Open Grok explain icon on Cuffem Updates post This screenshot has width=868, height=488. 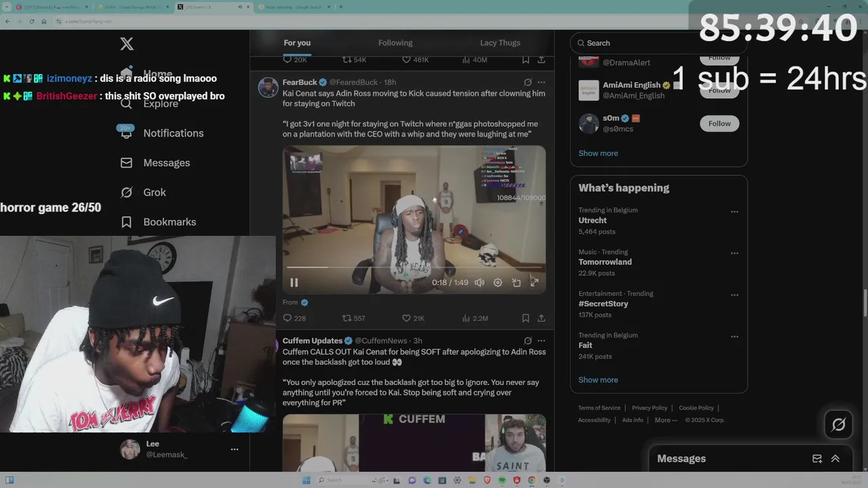click(528, 340)
